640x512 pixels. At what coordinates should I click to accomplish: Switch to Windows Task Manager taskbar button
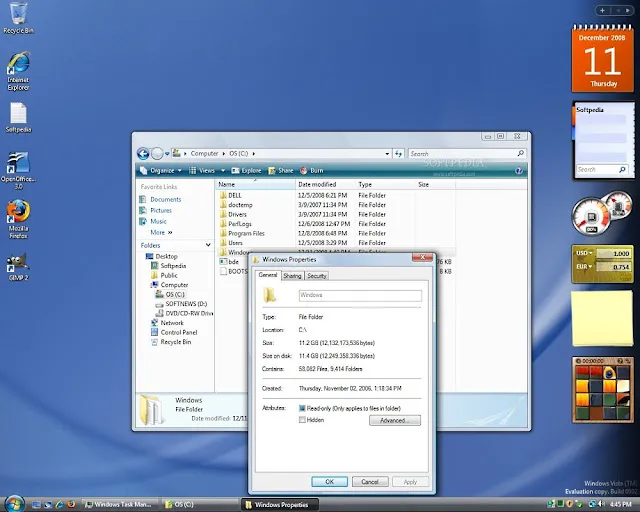[x=120, y=505]
